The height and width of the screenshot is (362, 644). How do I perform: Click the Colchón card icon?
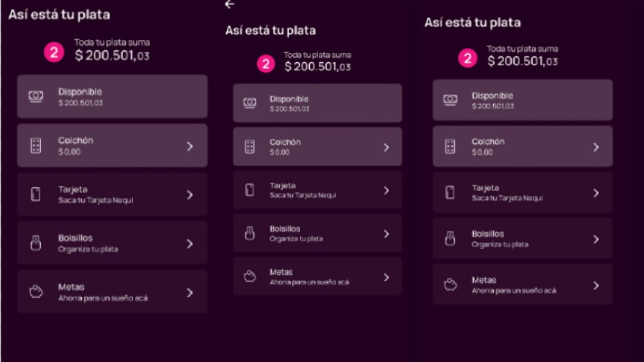(36, 145)
